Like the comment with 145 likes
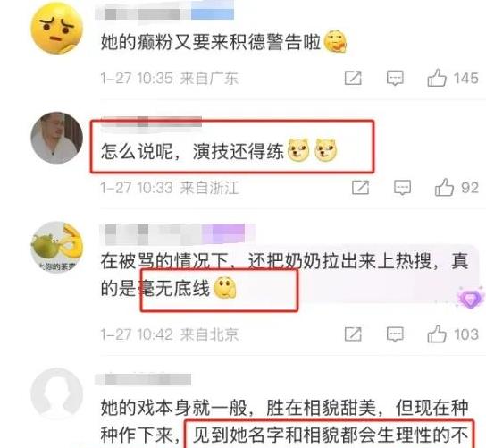This screenshot has width=486, height=448. [453, 78]
